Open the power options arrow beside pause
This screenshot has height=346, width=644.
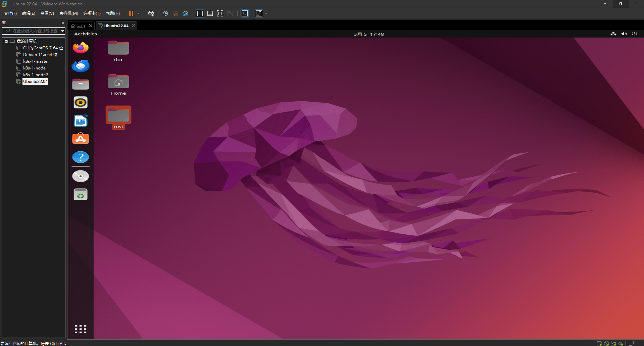pos(138,13)
